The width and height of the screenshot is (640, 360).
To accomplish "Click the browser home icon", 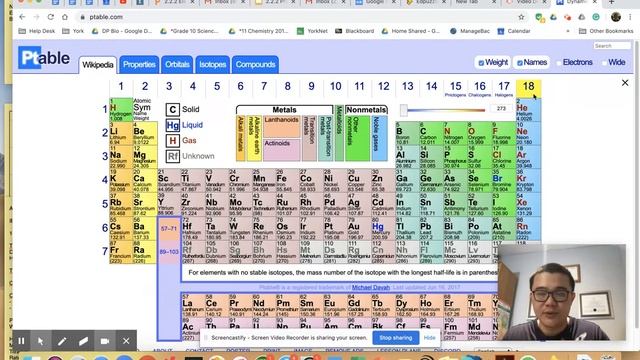I will pos(65,17).
